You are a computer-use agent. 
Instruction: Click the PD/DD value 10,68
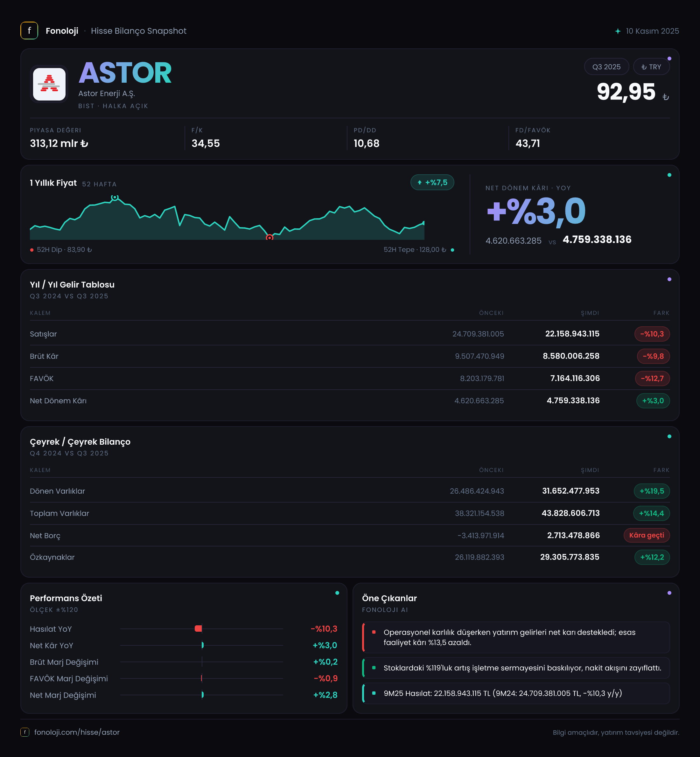366,143
